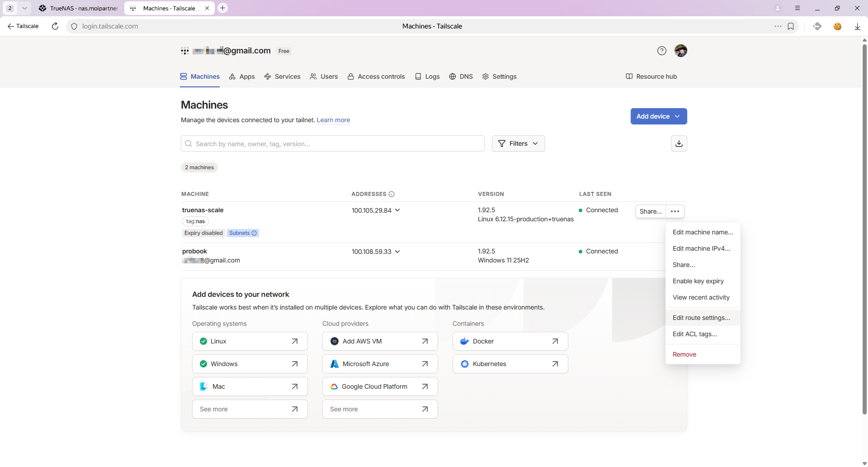Open the three-dot menu for truenas-scale

pos(675,211)
